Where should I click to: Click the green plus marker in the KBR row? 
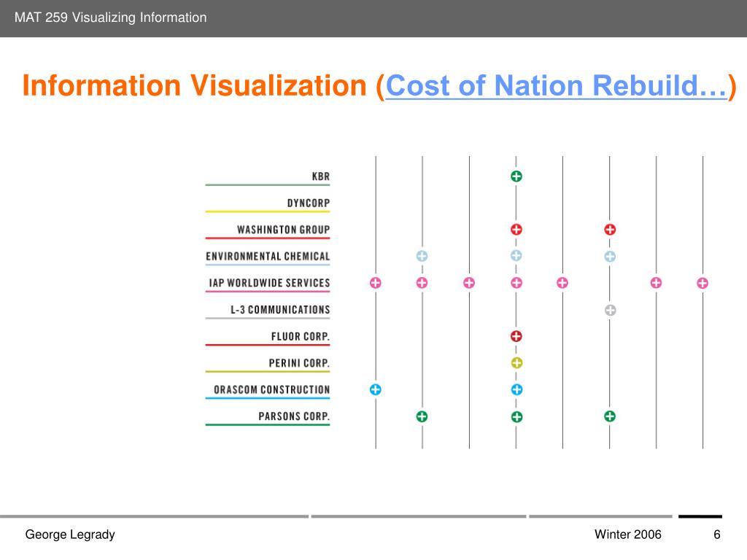point(516,176)
